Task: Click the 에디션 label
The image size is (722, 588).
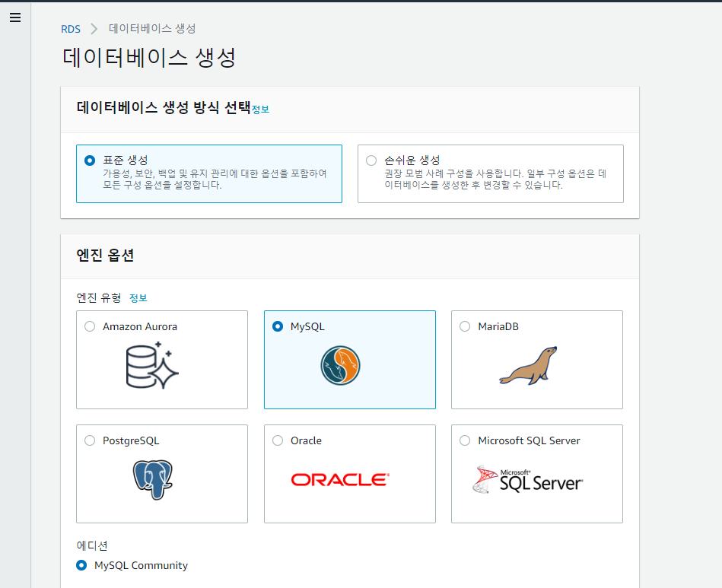Action: (x=92, y=545)
